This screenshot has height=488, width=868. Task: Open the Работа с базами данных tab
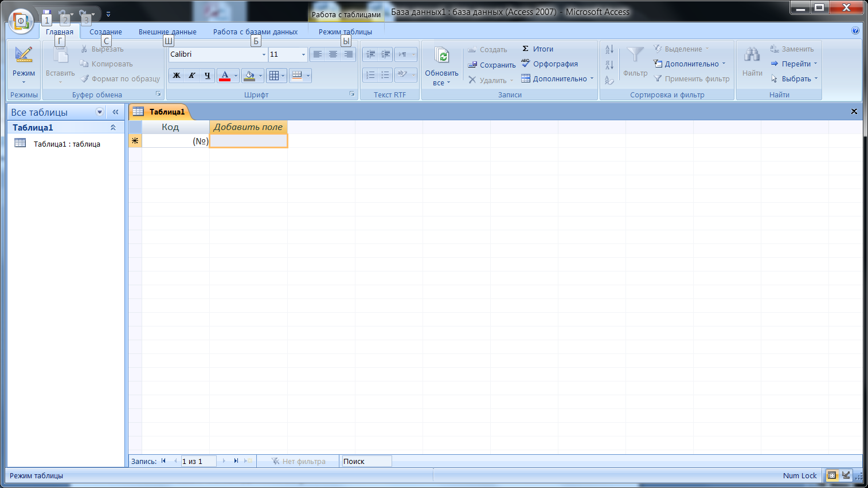[255, 32]
